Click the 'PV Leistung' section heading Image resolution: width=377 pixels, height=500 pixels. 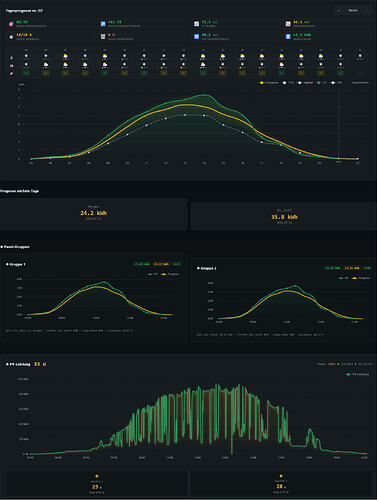pos(18,364)
